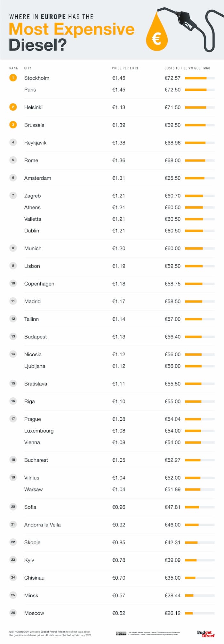Click Stockholm's orange fill-cost bar
Screen dimensions: 224x644
(x=196, y=78)
